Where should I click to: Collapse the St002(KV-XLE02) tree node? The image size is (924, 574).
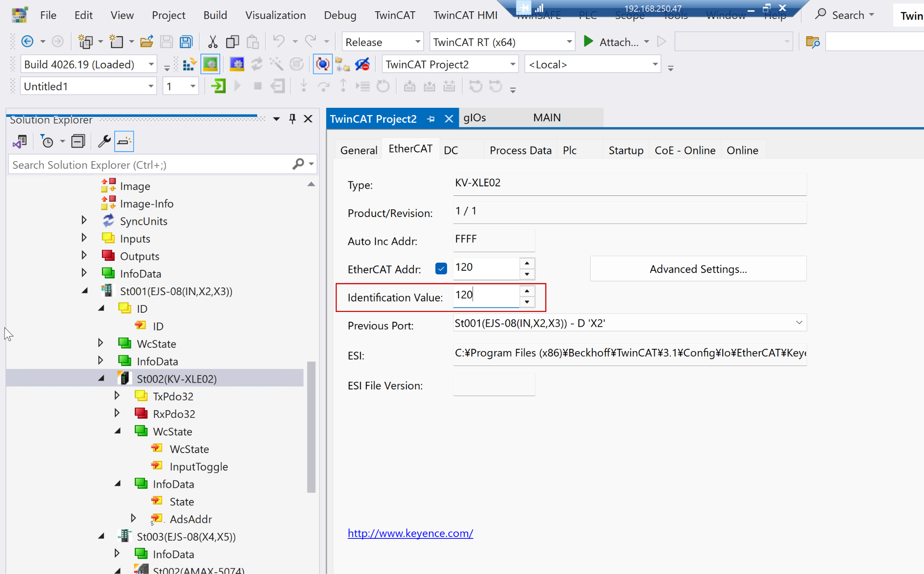click(x=101, y=379)
